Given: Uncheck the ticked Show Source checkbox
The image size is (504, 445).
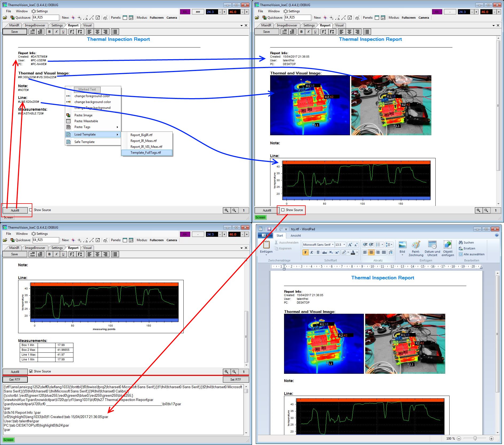Looking at the screenshot, I should pos(31,371).
